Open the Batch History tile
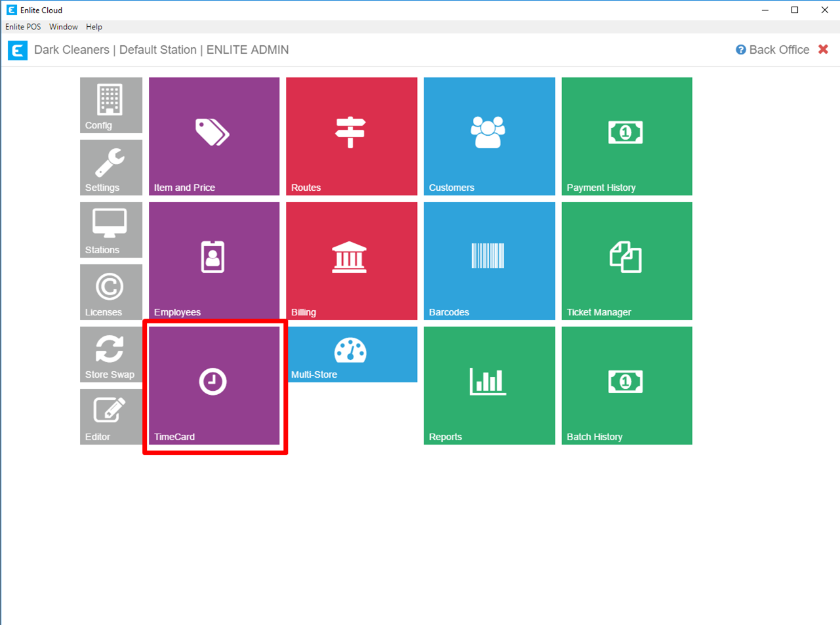The width and height of the screenshot is (840, 625). coord(627,386)
